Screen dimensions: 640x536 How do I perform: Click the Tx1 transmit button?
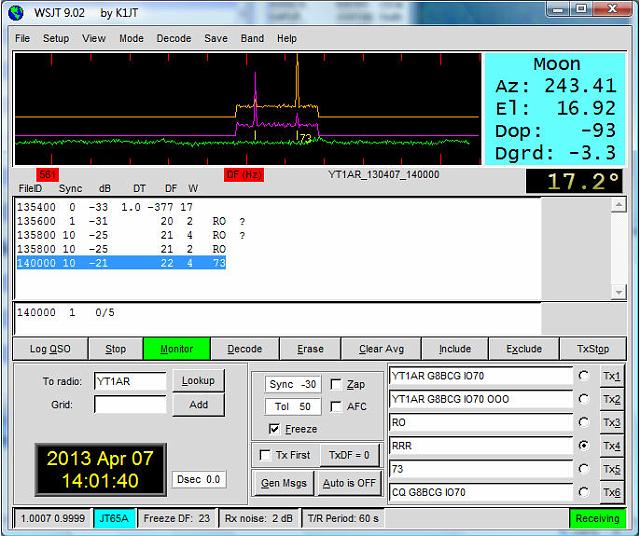coord(611,376)
